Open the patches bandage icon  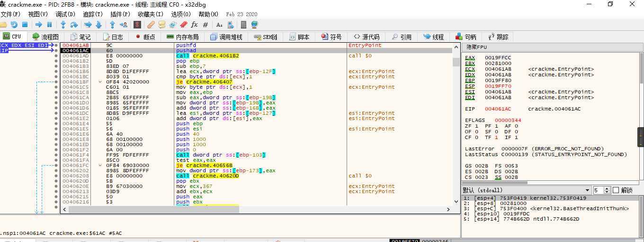click(x=151, y=25)
